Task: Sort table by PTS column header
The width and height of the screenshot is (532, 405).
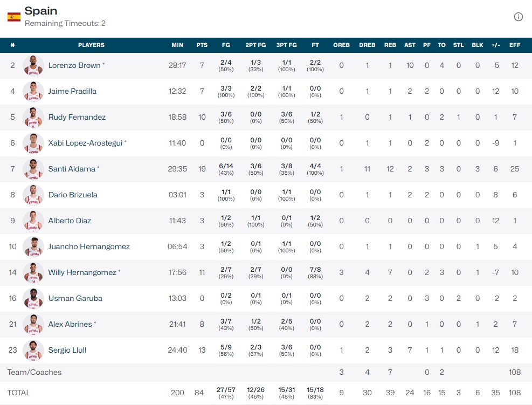Action: tap(202, 45)
